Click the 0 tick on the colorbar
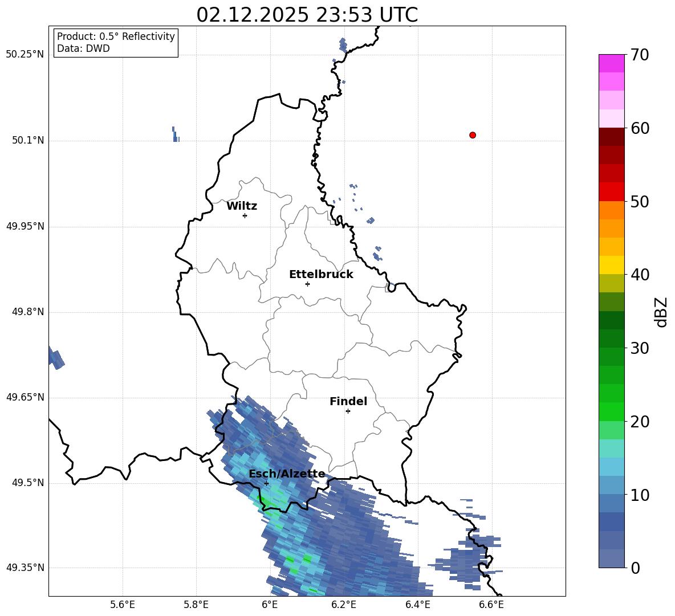 (x=635, y=568)
